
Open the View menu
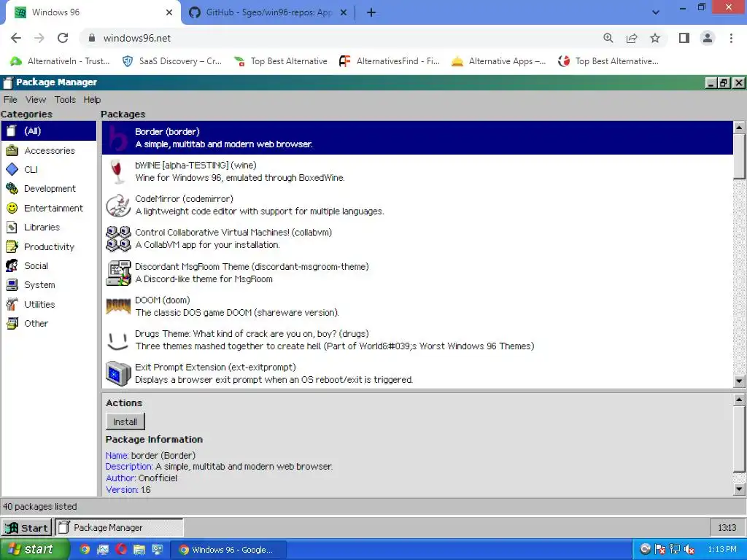point(36,99)
